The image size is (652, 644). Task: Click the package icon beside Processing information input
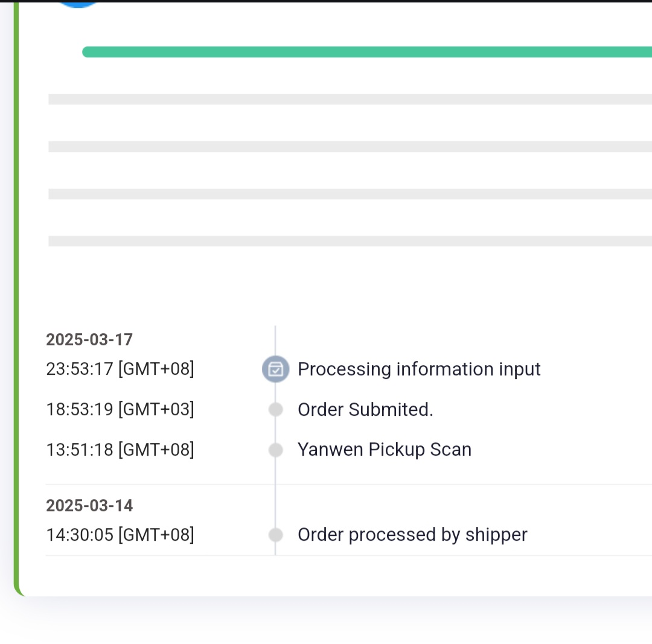click(275, 369)
